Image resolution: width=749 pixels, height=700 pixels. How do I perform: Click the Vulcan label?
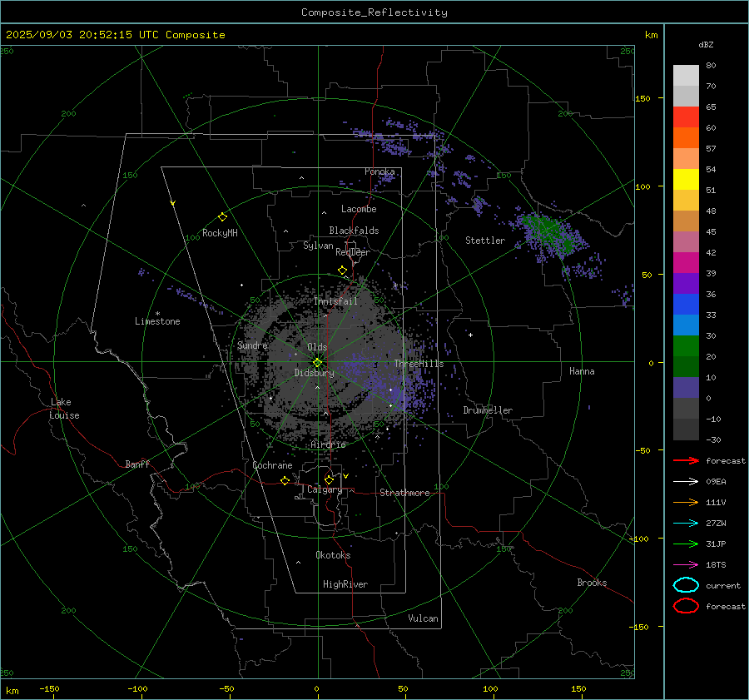[423, 618]
